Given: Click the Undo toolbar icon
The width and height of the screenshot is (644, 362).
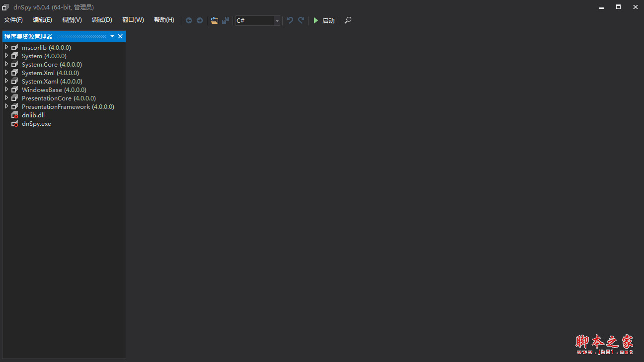Looking at the screenshot, I should tap(290, 20).
